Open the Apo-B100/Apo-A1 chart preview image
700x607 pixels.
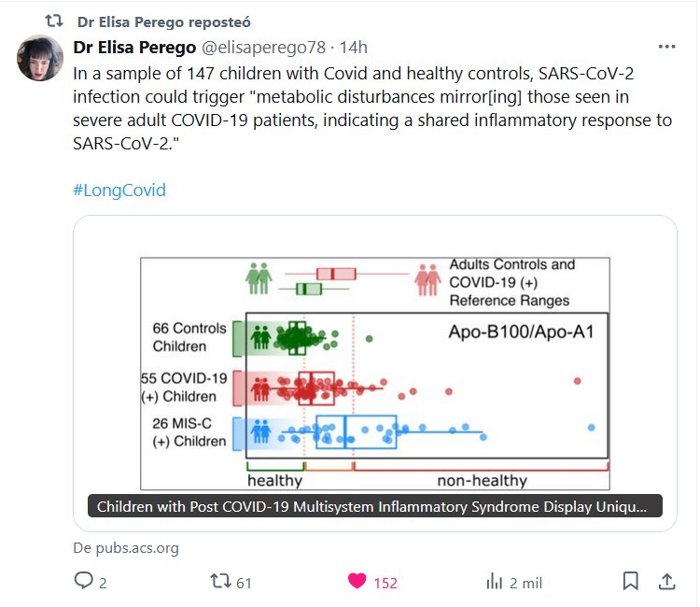point(374,364)
